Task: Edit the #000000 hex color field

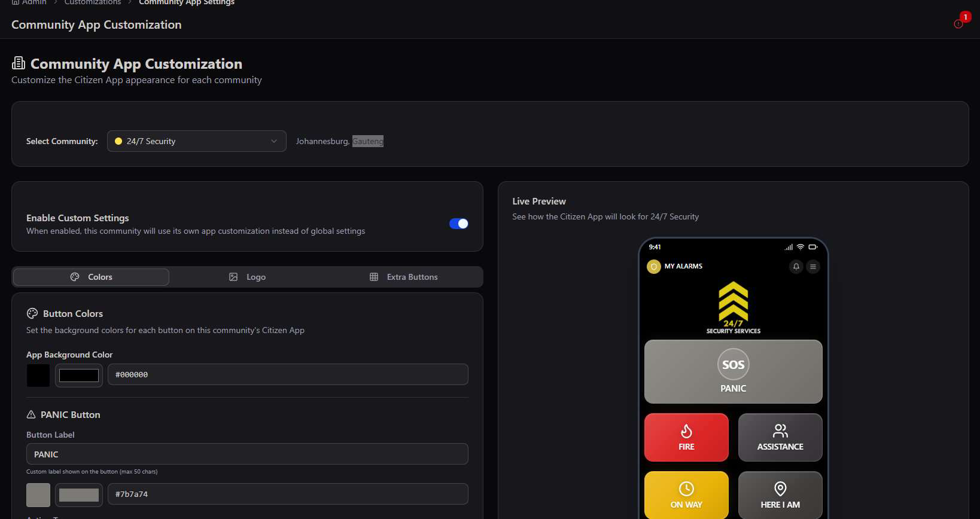Action: (288, 374)
